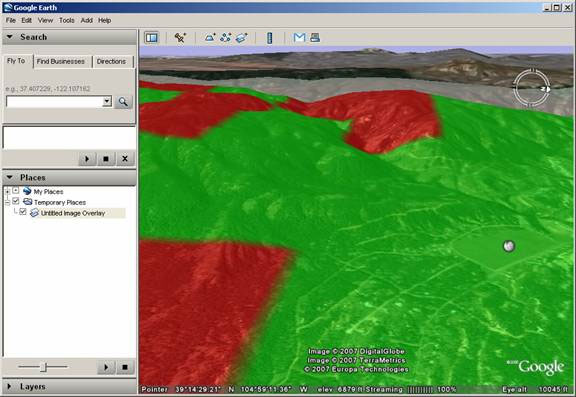Switch to the Directions tab
The height and width of the screenshot is (397, 576).
(x=112, y=61)
